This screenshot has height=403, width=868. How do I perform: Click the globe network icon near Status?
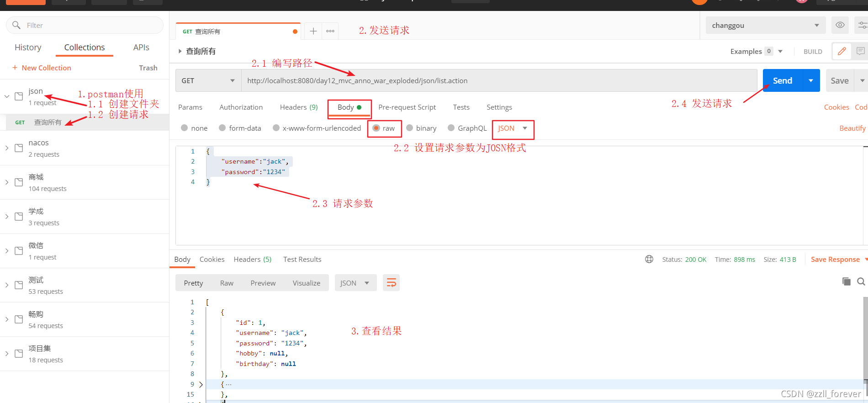click(649, 259)
